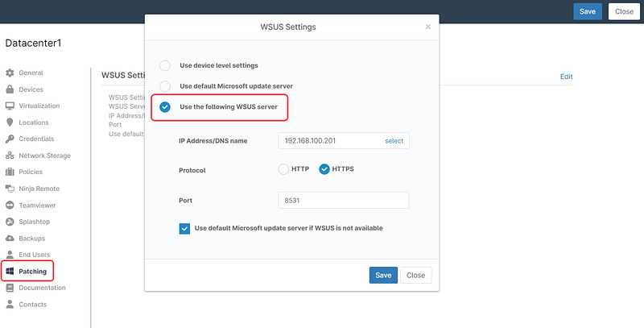This screenshot has width=644, height=328.
Task: Click the Credentials key icon
Action: (10, 139)
